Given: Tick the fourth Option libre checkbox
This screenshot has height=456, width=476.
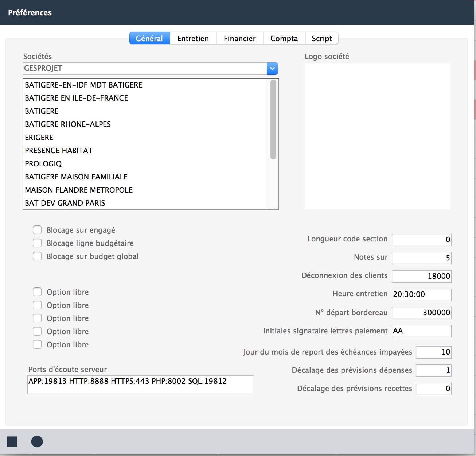Looking at the screenshot, I should [37, 331].
